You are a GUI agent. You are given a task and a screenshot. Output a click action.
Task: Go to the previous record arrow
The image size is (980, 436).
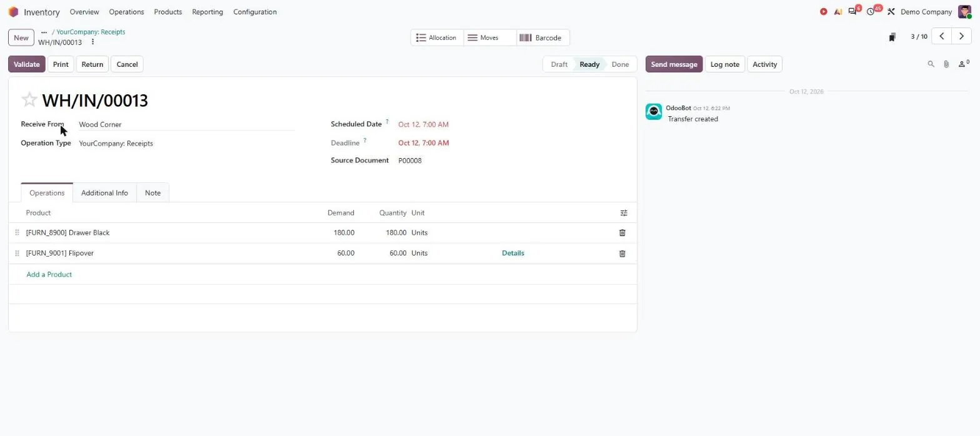942,36
